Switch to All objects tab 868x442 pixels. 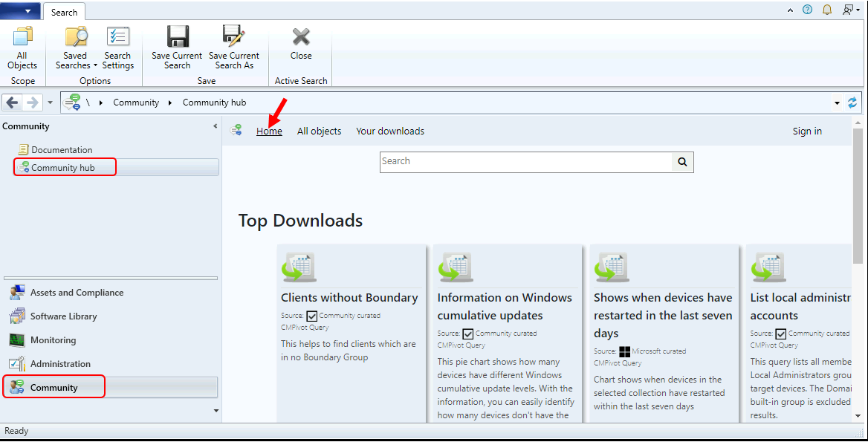[x=319, y=131]
